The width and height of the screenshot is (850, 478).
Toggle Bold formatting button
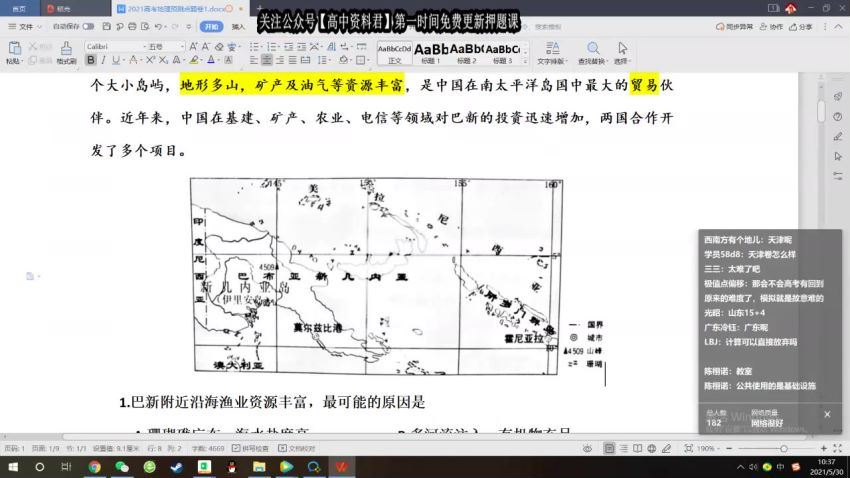pyautogui.click(x=90, y=61)
